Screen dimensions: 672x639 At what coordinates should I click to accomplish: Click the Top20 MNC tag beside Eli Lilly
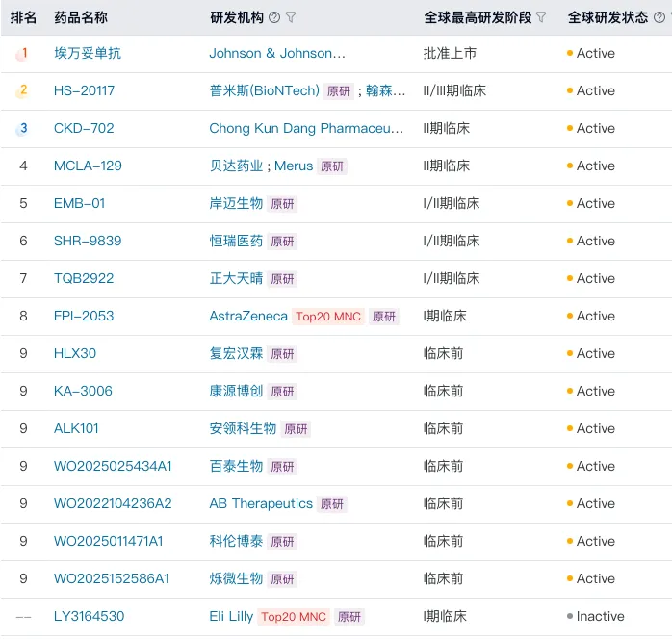click(294, 617)
